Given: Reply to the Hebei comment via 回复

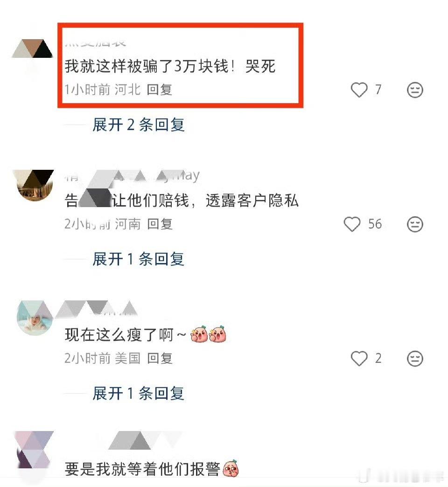Looking at the screenshot, I should (160, 90).
